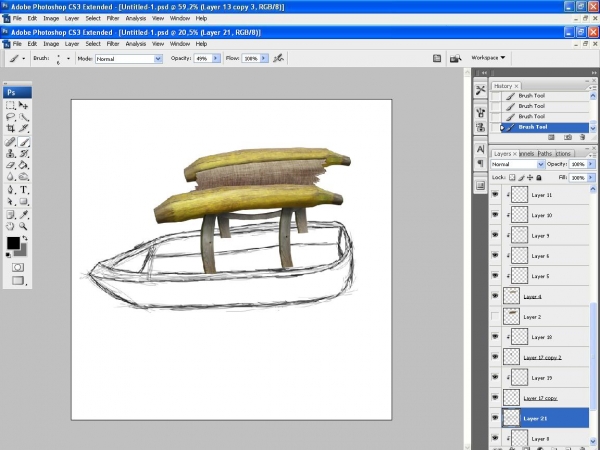Select the Shape tool
Viewport: 600px width, 450px height.
tap(23, 201)
